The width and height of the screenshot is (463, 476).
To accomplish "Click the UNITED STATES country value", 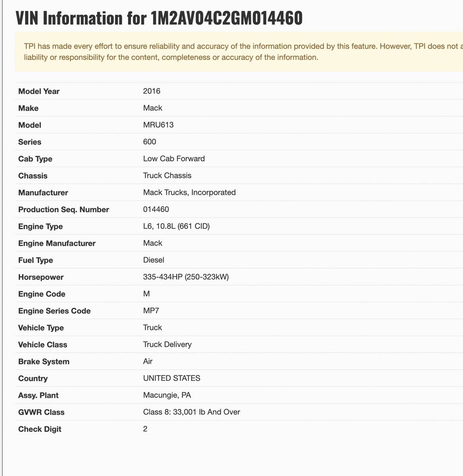I will coord(172,378).
